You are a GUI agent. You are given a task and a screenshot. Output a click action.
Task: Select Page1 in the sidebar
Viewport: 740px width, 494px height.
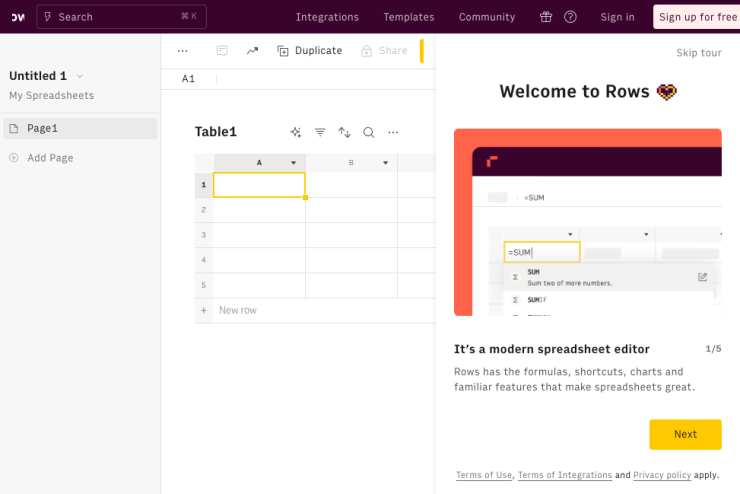[x=80, y=128]
